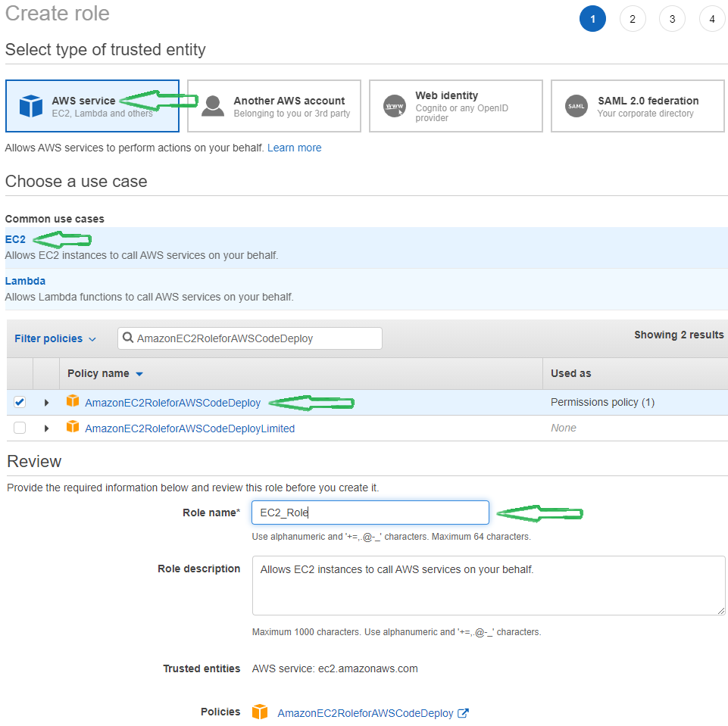Select the SAML 2.0 federation entity card

coord(637,106)
